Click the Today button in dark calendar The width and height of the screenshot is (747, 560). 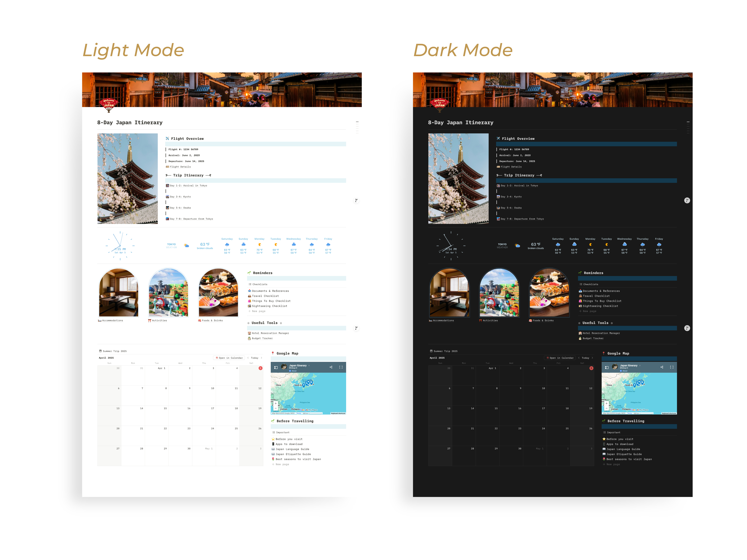pos(585,358)
